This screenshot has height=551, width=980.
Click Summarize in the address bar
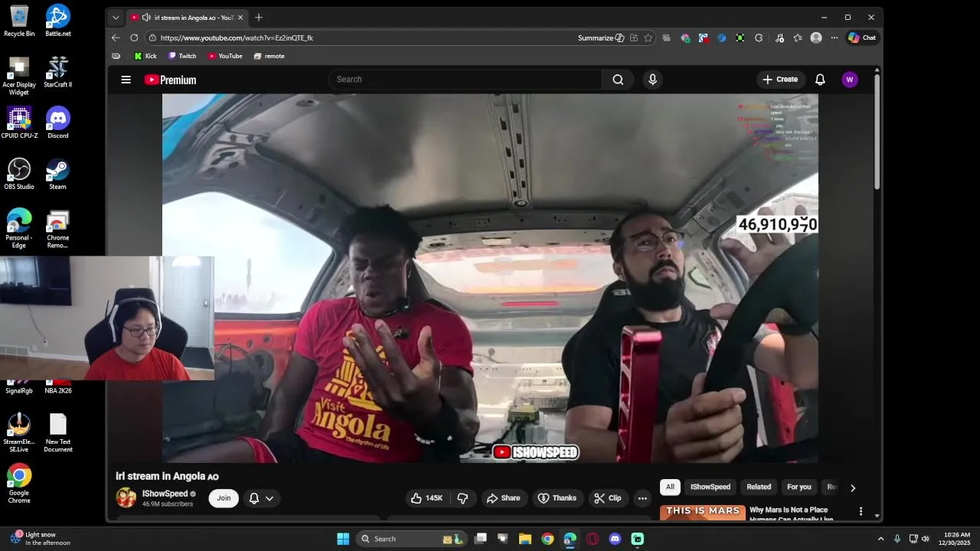pos(601,37)
